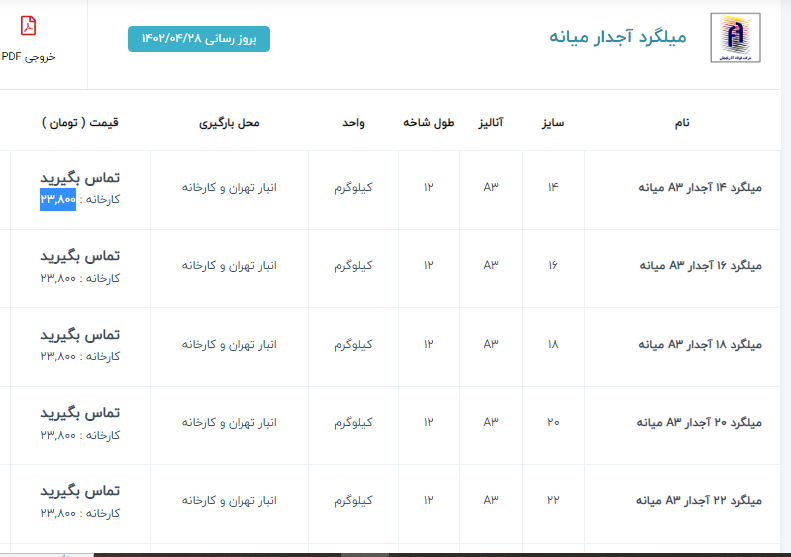Click the بروز رسانی ۱۴۰۲/۰۴/۲۸ badge

(x=199, y=38)
